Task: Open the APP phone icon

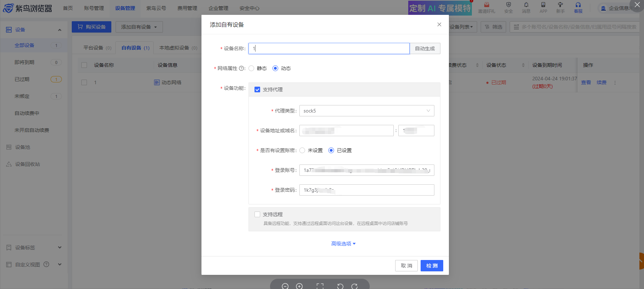Action: coord(543,5)
